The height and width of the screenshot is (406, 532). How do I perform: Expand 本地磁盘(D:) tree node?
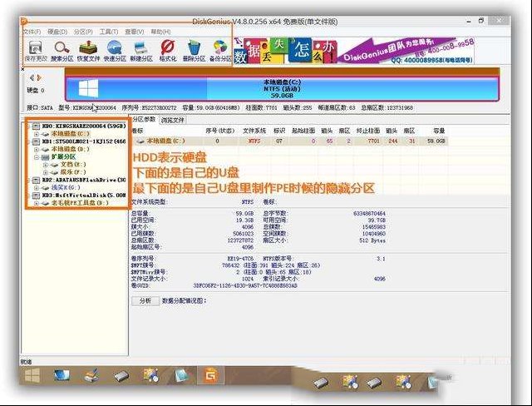point(37,150)
